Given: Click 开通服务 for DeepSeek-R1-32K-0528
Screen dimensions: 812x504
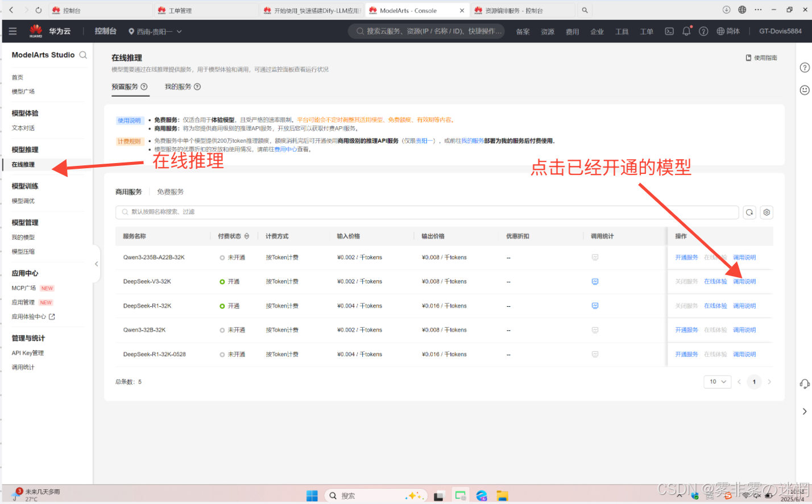Looking at the screenshot, I should (686, 354).
